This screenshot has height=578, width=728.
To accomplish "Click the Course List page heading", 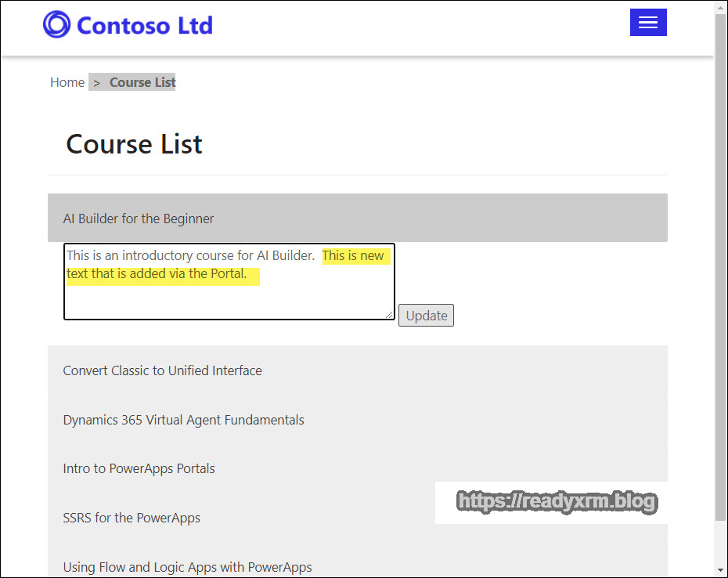I will [x=134, y=144].
